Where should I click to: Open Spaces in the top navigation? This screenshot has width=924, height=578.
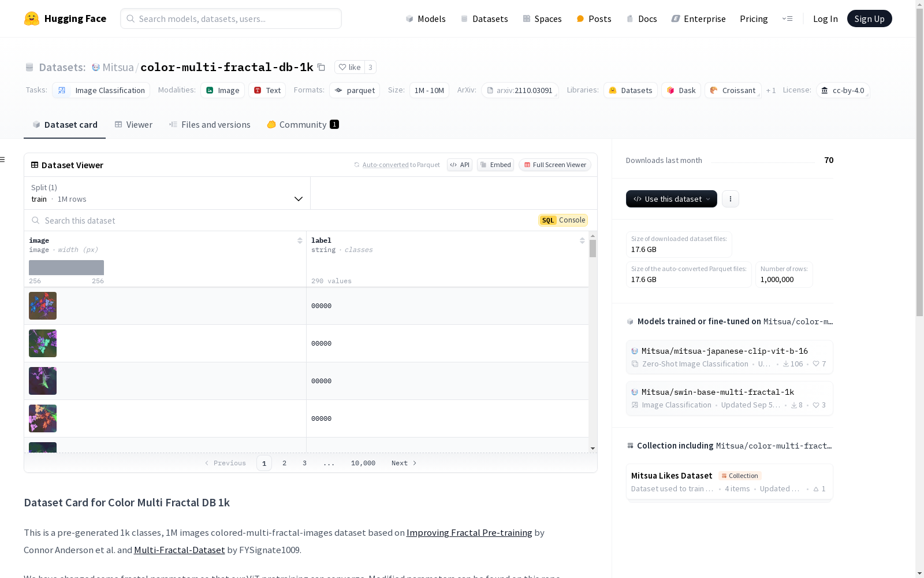point(542,18)
